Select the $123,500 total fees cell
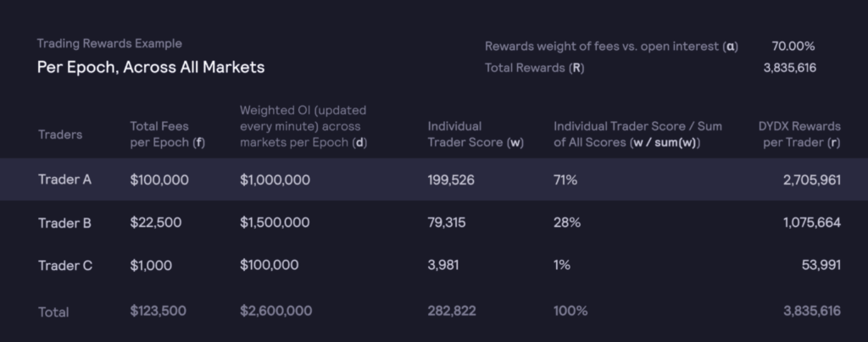This screenshot has height=342, width=868. [x=158, y=311]
